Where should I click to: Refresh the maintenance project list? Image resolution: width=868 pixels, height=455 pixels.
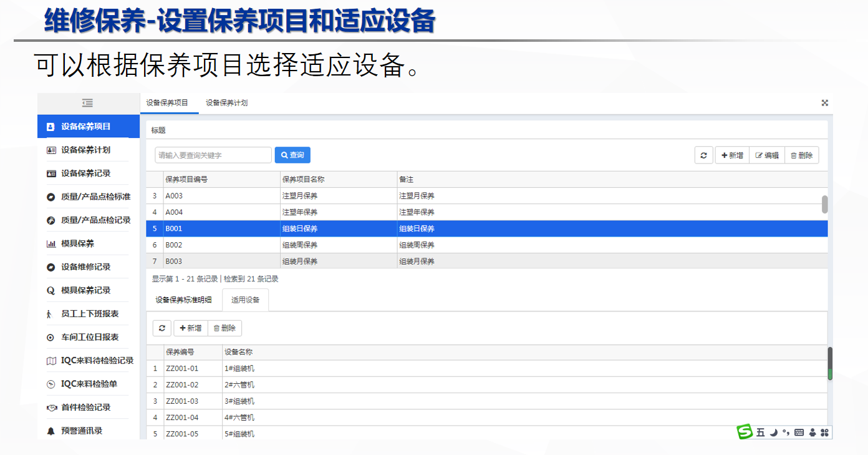(x=703, y=155)
